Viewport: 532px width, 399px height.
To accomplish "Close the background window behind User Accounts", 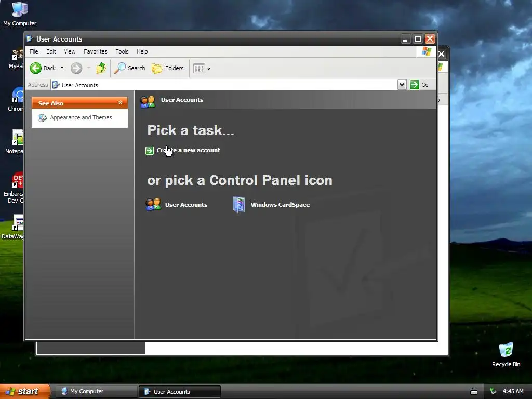I will coord(442,54).
